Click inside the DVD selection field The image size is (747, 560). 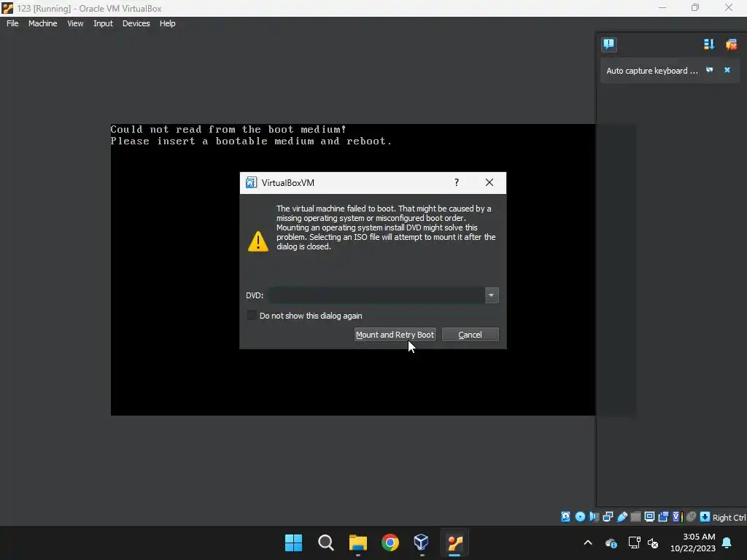tap(376, 295)
